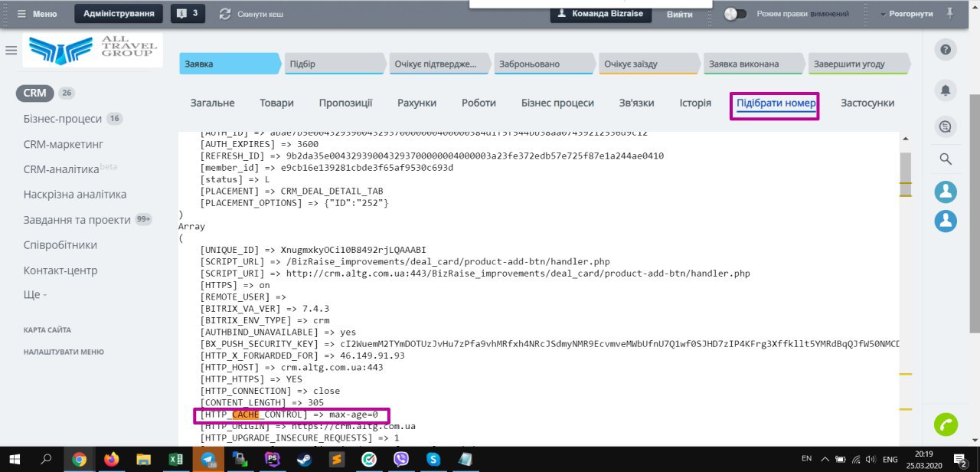This screenshot has width=980, height=472.
Task: Open the Windows Start menu
Action: coord(14,459)
